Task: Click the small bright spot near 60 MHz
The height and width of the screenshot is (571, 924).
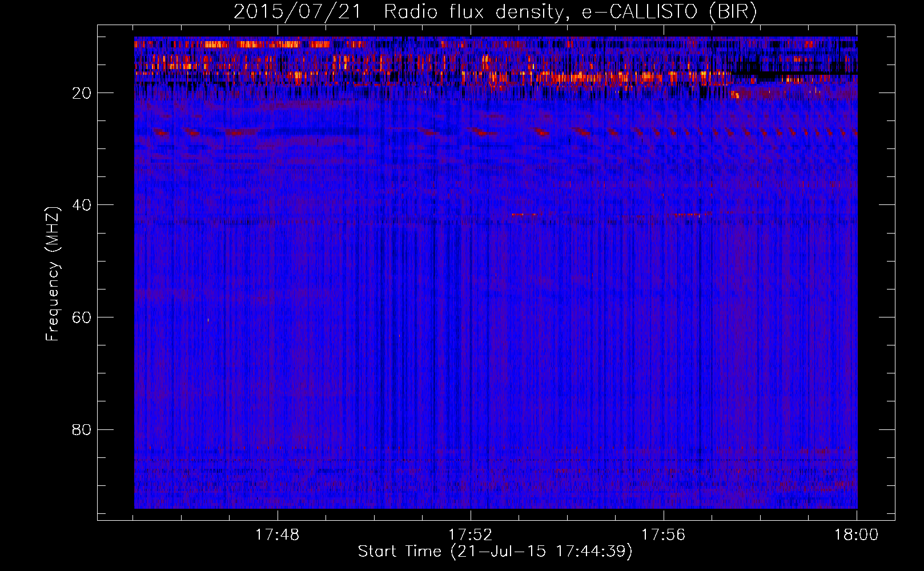Action: [208, 320]
